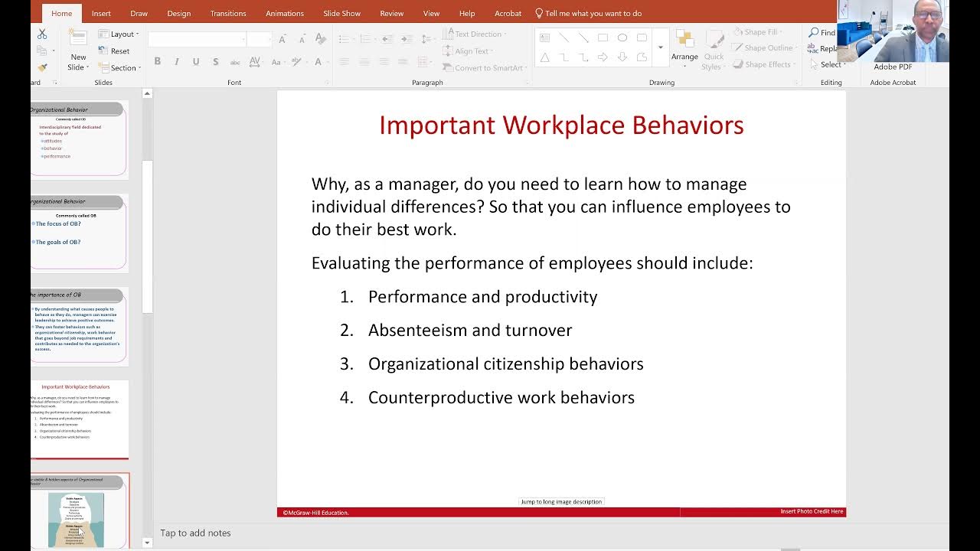Apply a numbered list
980x551 pixels.
tap(367, 39)
